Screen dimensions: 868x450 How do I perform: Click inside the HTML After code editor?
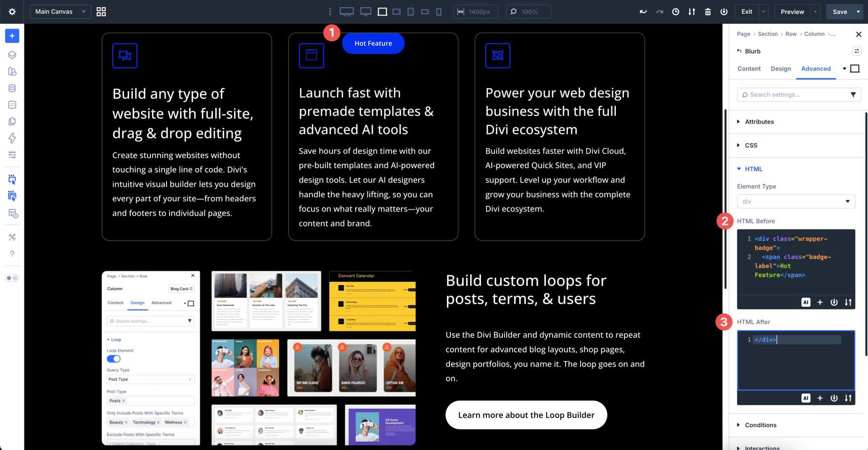click(796, 360)
